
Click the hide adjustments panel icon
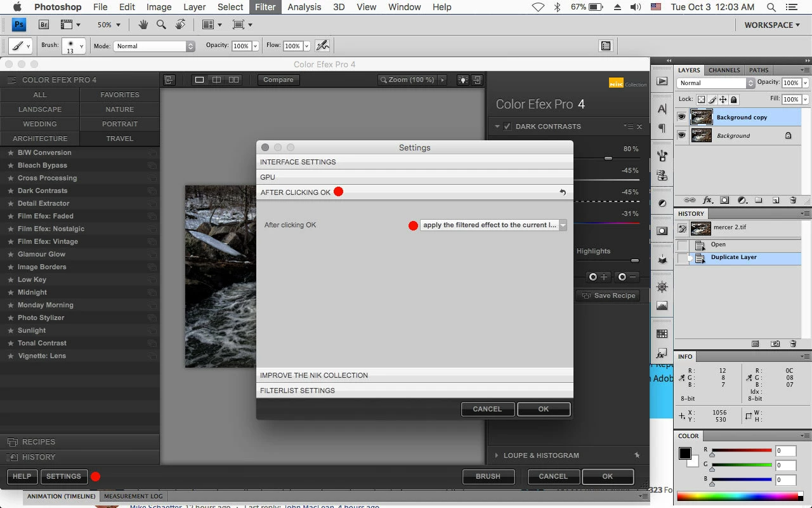click(x=477, y=80)
